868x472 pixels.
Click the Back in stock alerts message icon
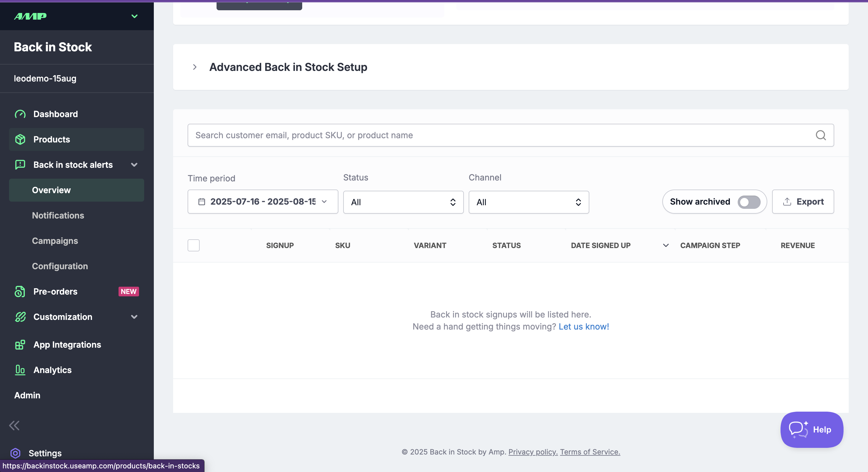pos(20,164)
